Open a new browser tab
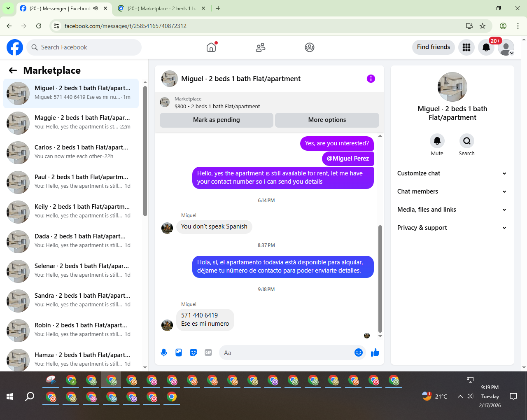The image size is (527, 420). pyautogui.click(x=218, y=8)
